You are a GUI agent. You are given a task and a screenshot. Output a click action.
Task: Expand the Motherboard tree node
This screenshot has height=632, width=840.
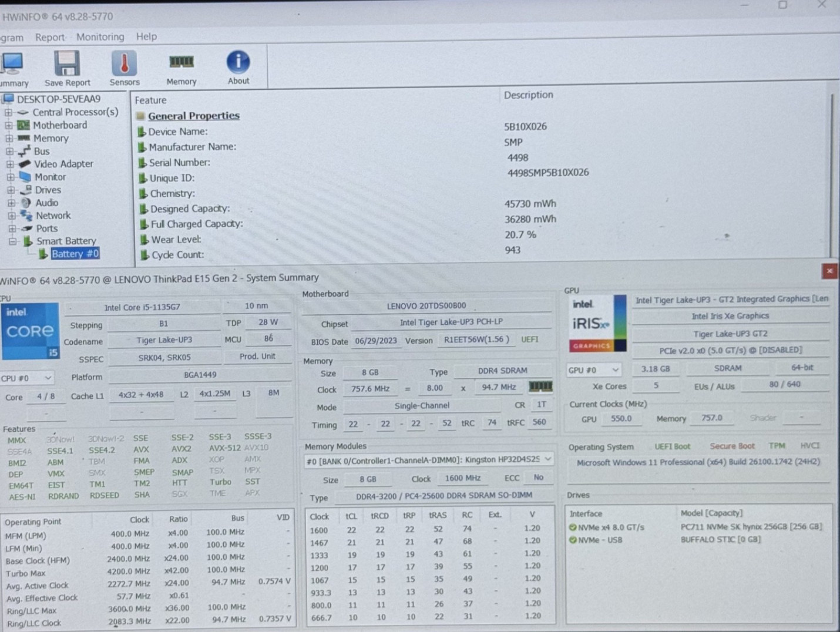[x=8, y=125]
